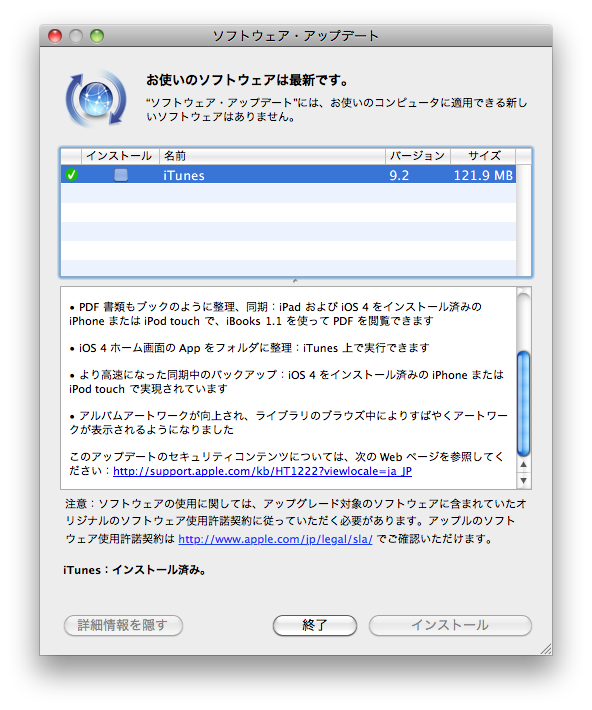The image size is (592, 710).
Task: Click the description pane scrollbar thumb
Action: (x=524, y=403)
